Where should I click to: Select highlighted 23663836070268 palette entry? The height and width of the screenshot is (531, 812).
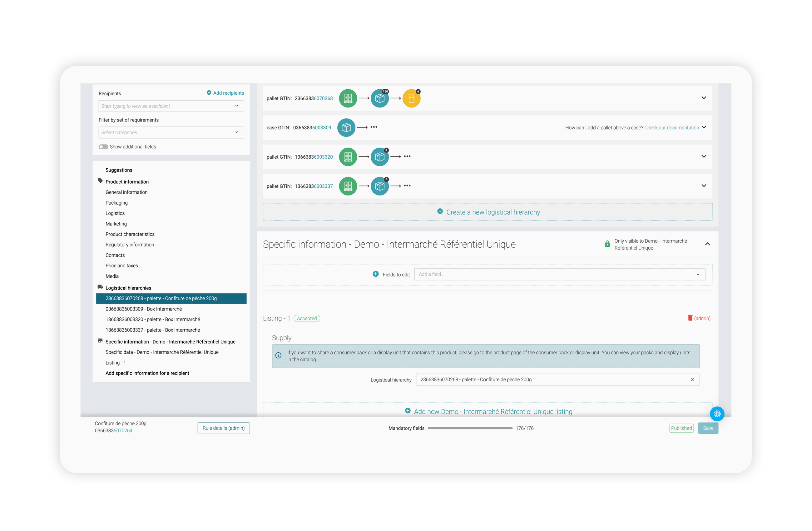[x=171, y=299]
